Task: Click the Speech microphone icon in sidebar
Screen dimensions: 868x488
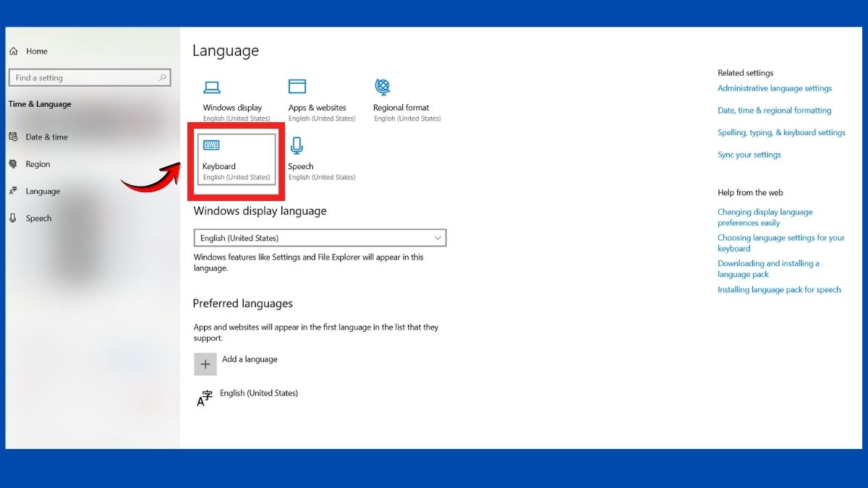Action: pyautogui.click(x=13, y=218)
